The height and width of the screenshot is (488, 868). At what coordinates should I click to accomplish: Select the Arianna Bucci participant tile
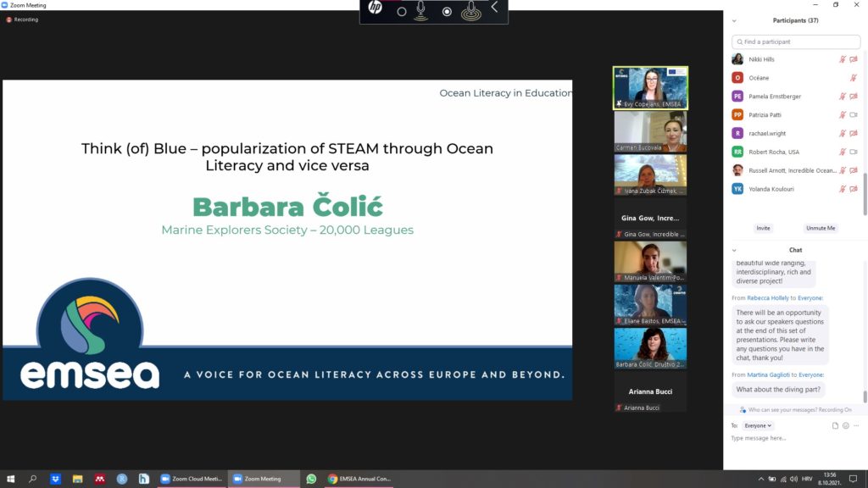650,391
